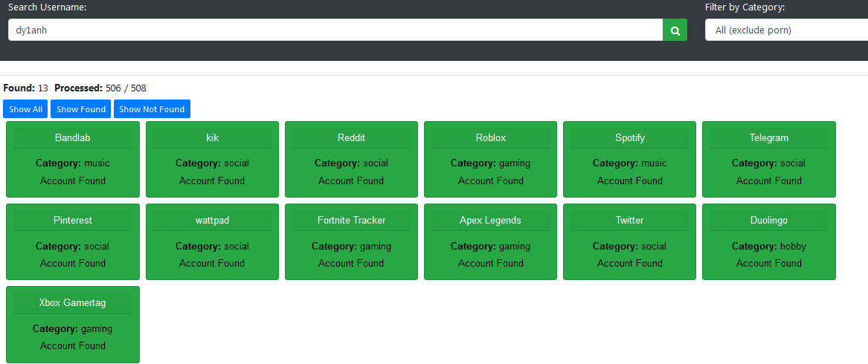The width and height of the screenshot is (868, 364).
Task: Click the Show Found button
Action: 81,109
